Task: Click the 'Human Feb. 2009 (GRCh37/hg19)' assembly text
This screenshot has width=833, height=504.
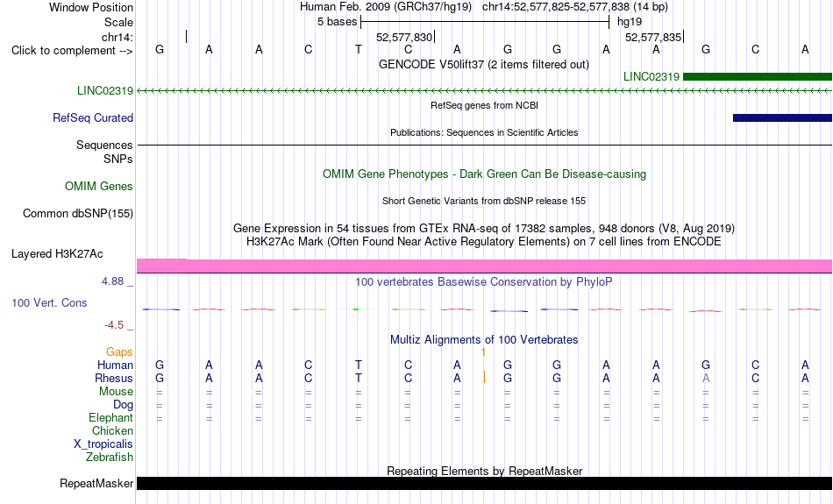Action: (386, 7)
